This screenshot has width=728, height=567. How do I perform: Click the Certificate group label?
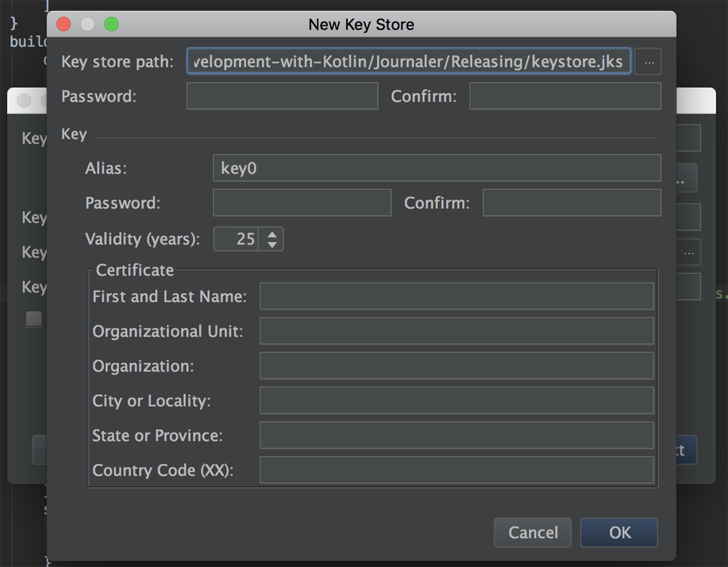[x=135, y=270]
